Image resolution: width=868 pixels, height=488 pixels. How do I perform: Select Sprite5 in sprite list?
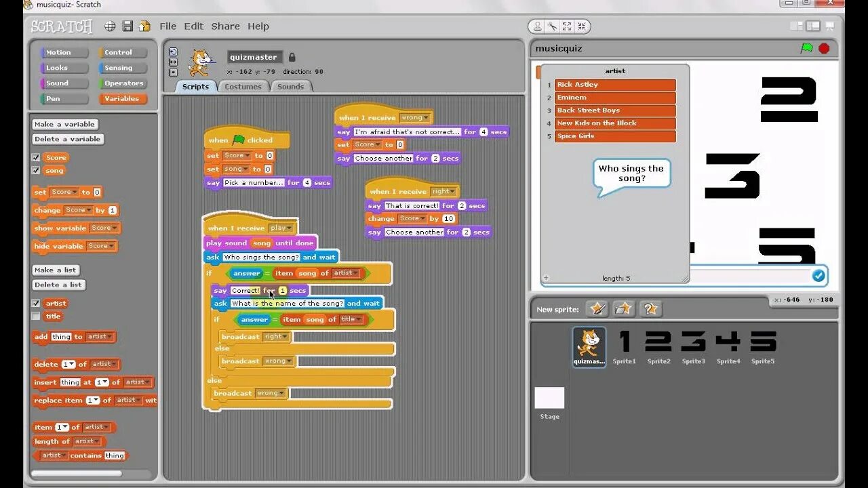point(763,347)
